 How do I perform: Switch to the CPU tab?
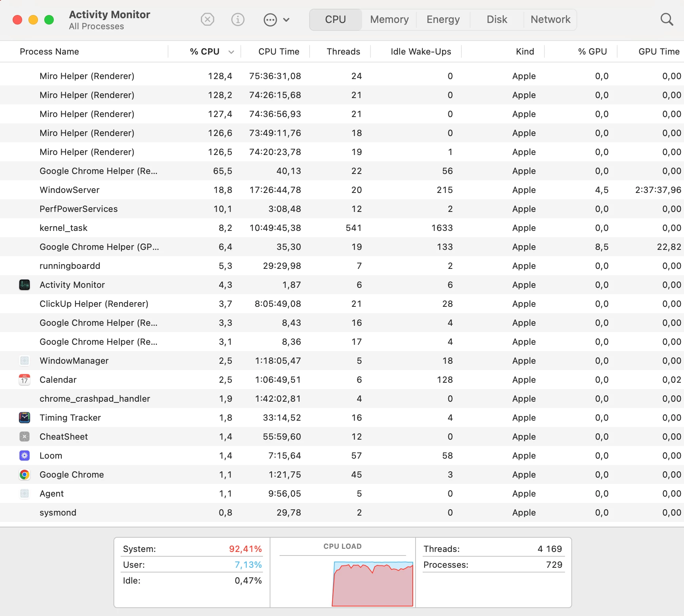336,20
